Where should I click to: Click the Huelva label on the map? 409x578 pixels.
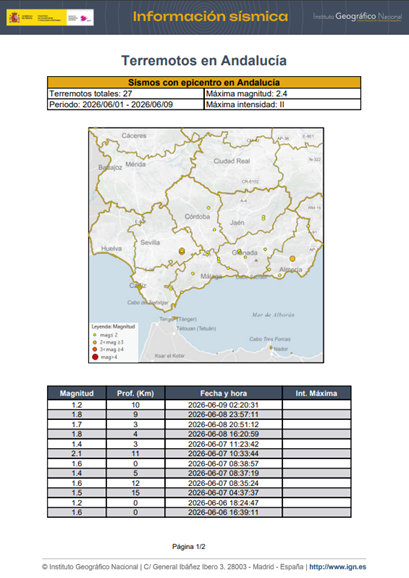coord(111,248)
